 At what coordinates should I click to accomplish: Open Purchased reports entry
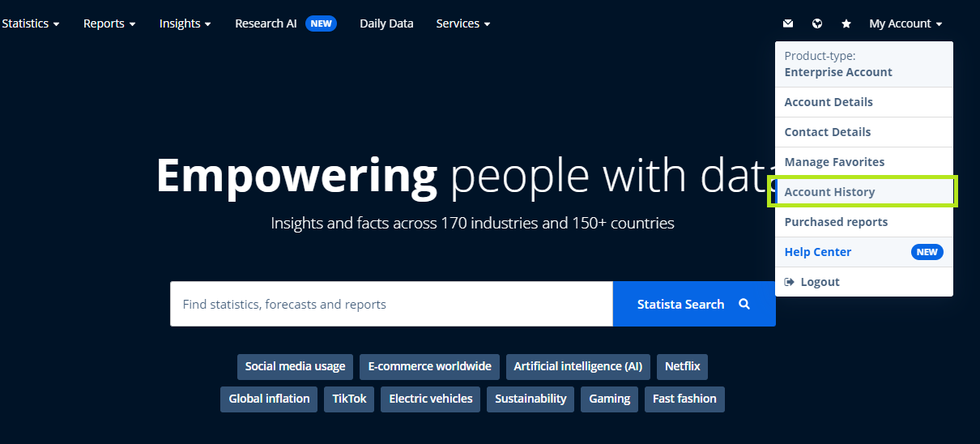point(836,222)
